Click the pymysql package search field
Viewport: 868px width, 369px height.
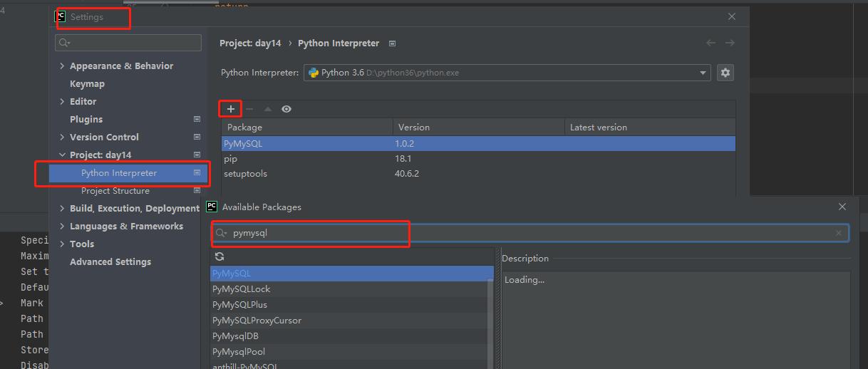pyautogui.click(x=530, y=233)
